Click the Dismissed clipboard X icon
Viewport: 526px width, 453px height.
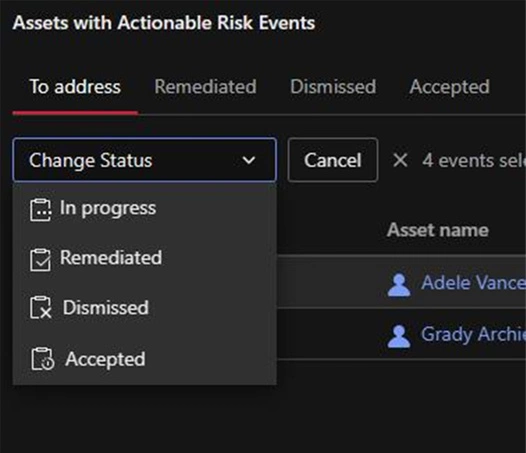tap(41, 307)
